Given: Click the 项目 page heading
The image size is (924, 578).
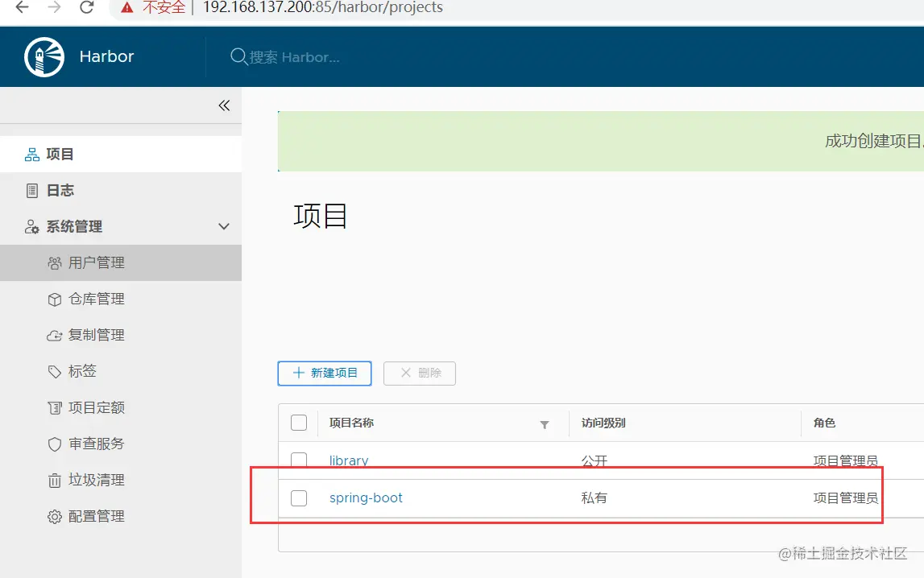Looking at the screenshot, I should coord(321,216).
